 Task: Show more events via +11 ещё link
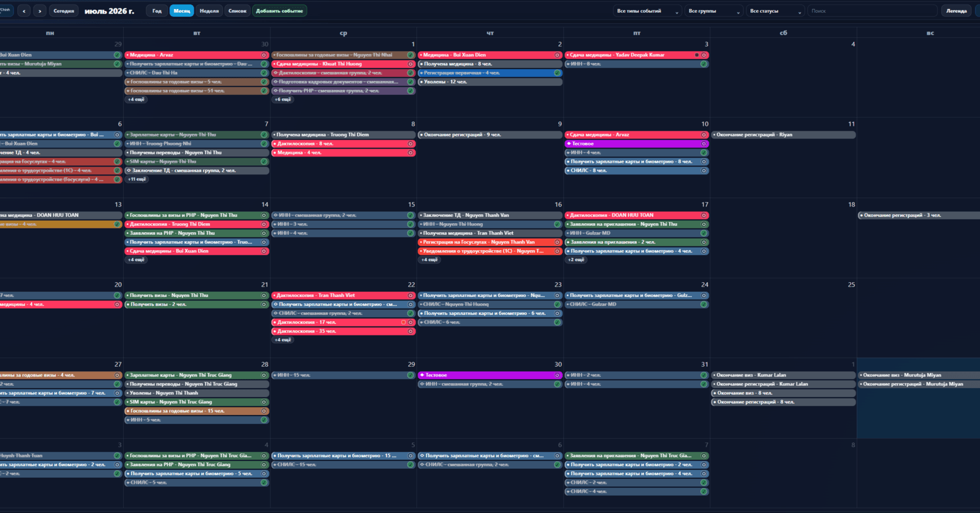[x=137, y=180]
